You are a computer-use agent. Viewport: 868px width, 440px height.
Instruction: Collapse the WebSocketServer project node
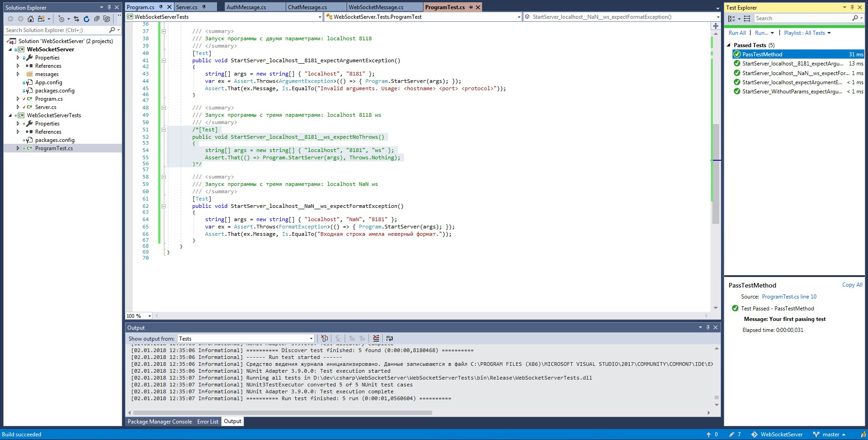[x=10, y=49]
